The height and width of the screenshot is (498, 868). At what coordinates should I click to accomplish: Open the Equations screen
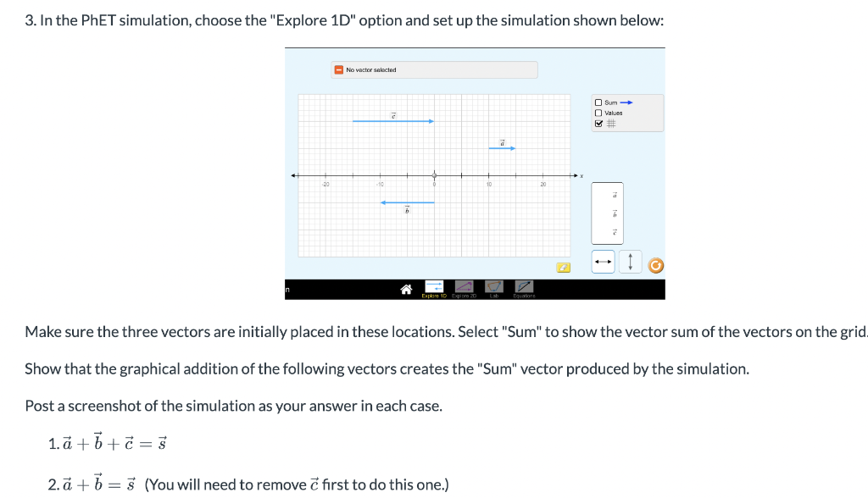click(523, 286)
